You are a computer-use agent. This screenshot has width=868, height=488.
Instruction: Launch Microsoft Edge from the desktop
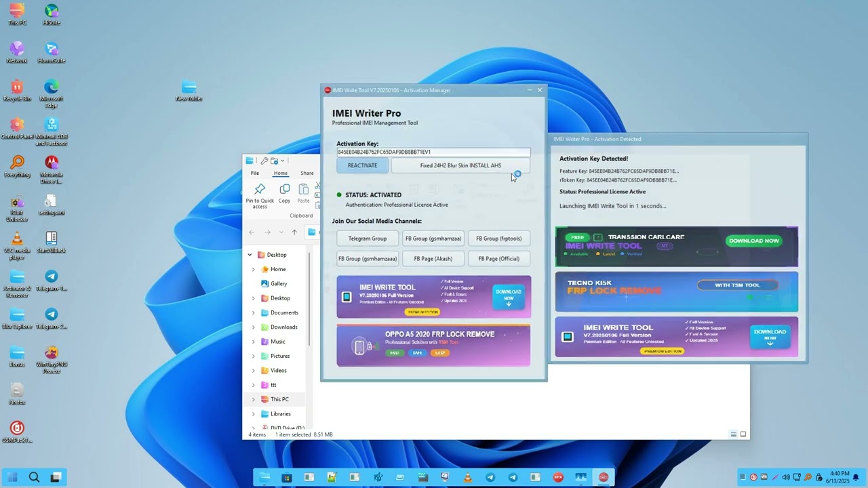[x=52, y=94]
